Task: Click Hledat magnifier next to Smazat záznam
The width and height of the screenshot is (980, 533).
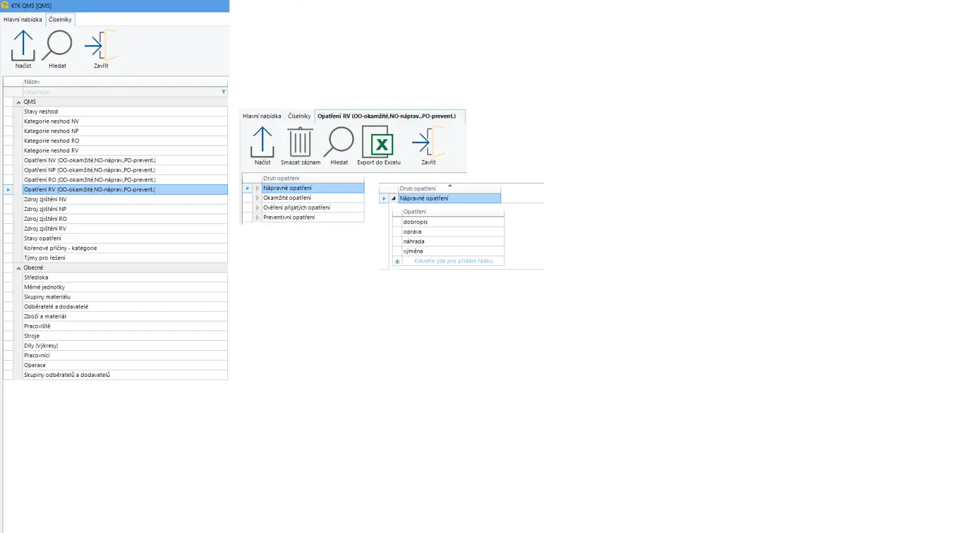Action: 339,143
